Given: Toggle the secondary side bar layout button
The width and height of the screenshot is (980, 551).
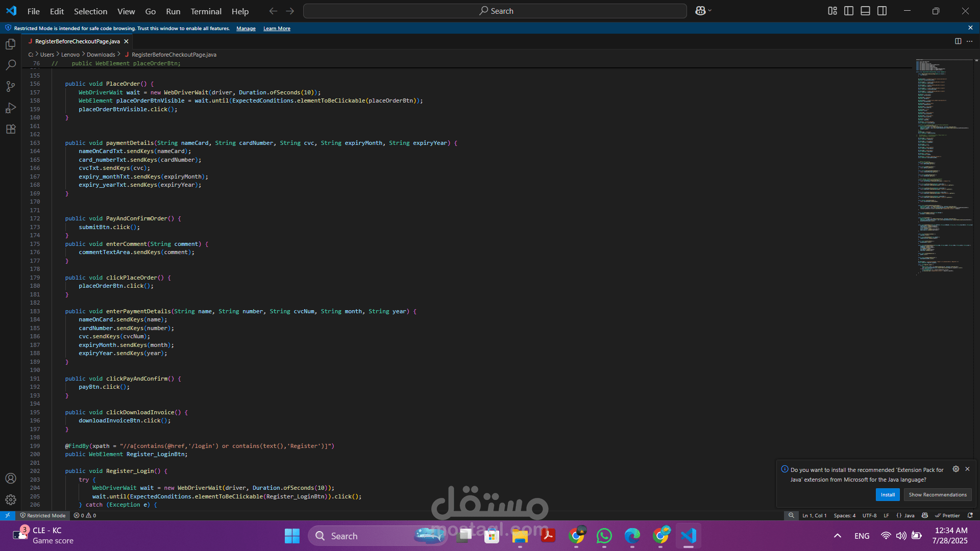Looking at the screenshot, I should pos(882,11).
